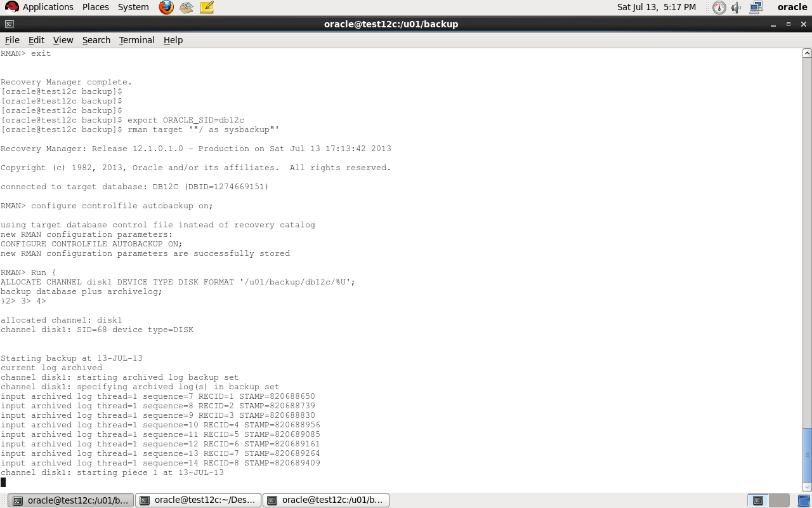Launch Firefox from the top panel
812x508 pixels.
click(x=166, y=8)
